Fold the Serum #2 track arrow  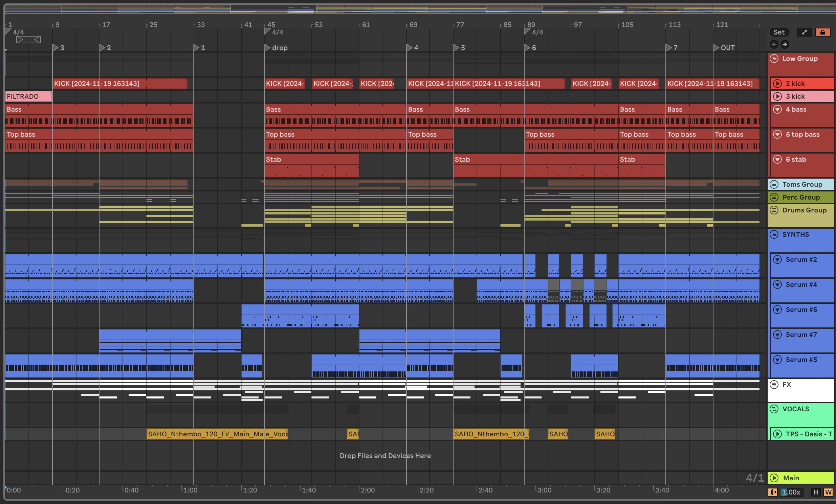777,260
